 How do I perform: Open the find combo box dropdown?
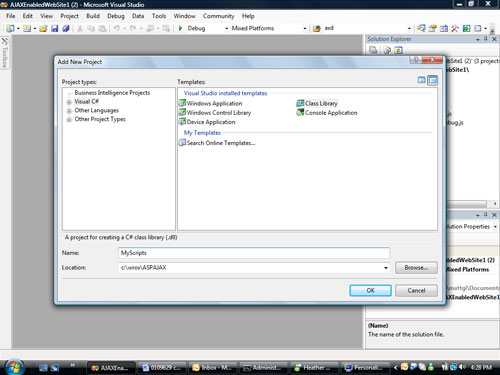[409, 28]
